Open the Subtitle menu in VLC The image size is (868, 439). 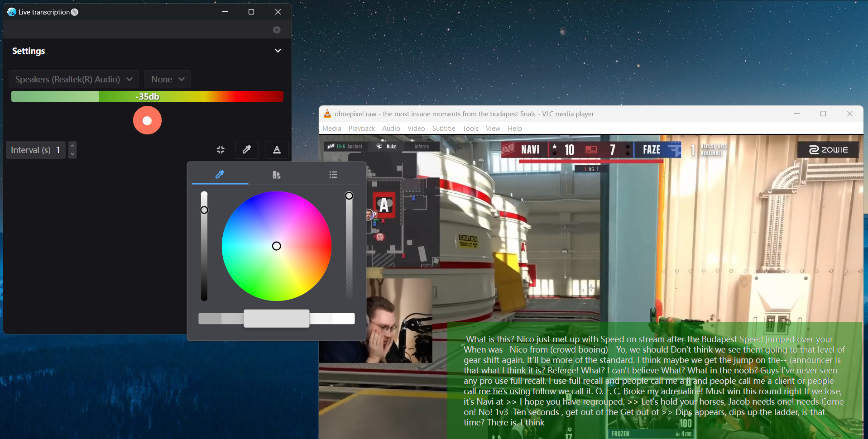(444, 129)
